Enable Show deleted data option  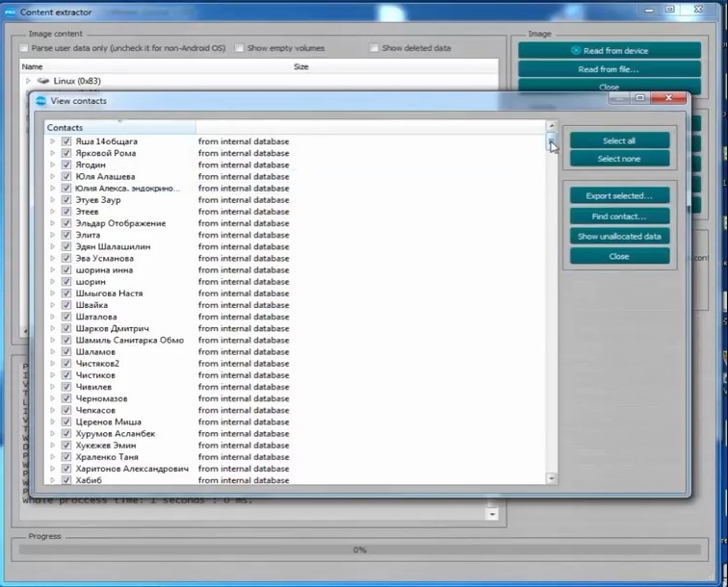(x=374, y=48)
